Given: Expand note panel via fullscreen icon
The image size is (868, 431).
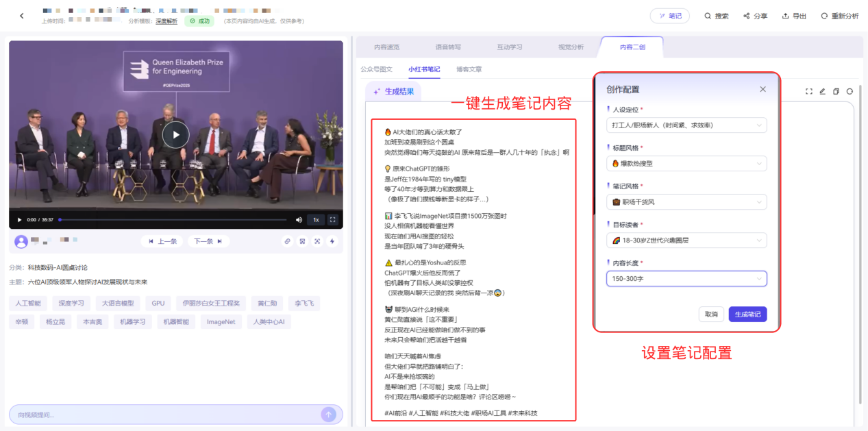Looking at the screenshot, I should [x=809, y=90].
